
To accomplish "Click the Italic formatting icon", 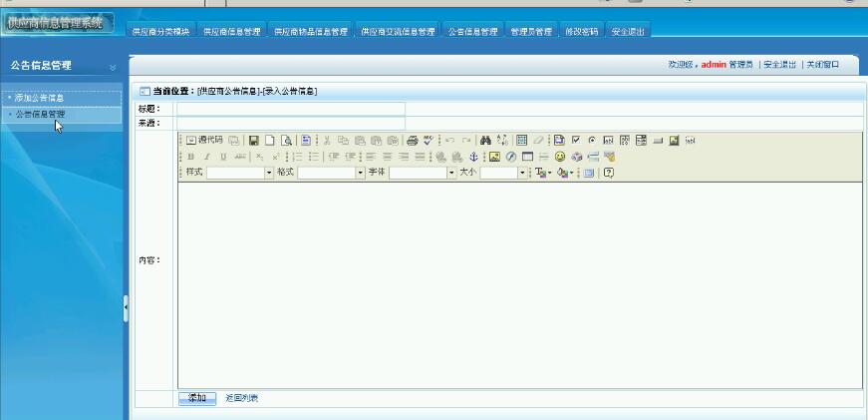I will point(207,157).
